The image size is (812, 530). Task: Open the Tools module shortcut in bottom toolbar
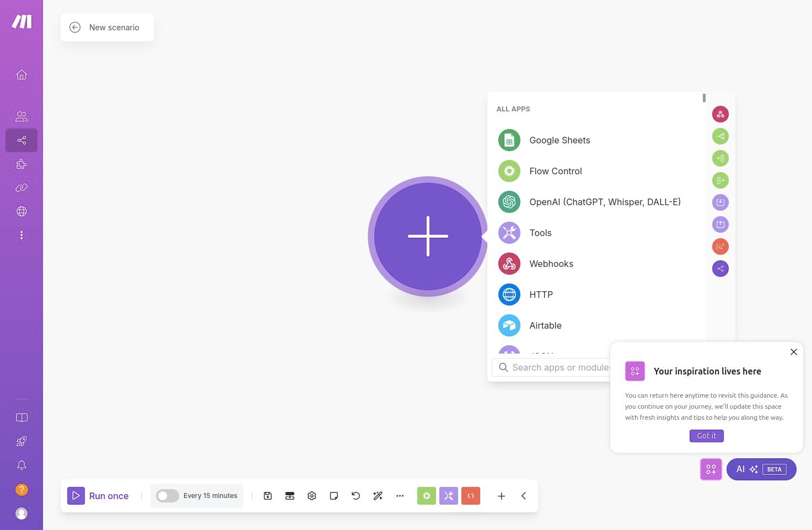tap(449, 496)
